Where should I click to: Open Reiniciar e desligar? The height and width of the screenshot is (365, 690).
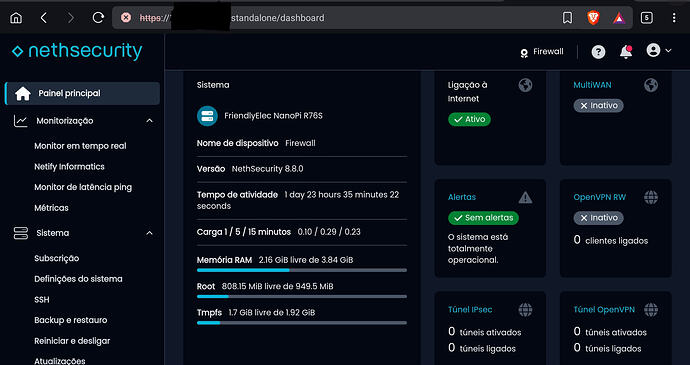point(72,341)
